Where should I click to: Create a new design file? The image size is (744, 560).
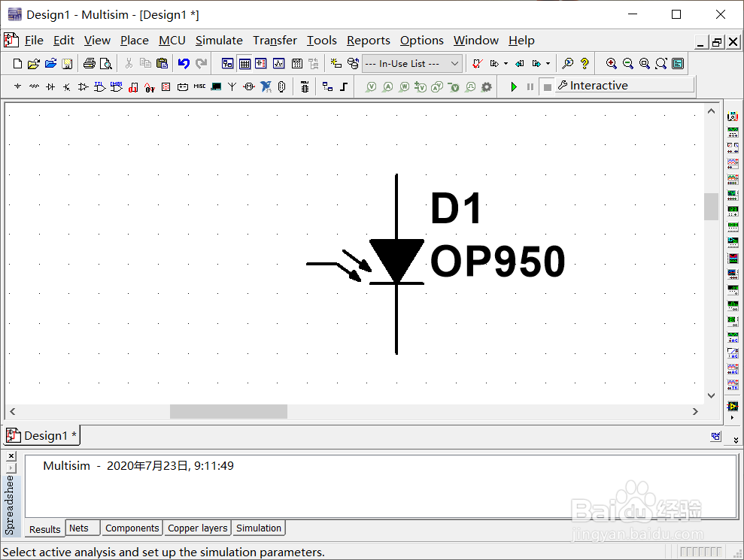pyautogui.click(x=17, y=64)
